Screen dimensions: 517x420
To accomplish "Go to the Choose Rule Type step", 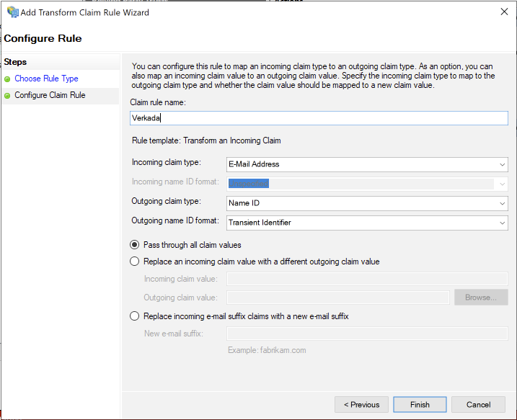I will click(x=46, y=79).
